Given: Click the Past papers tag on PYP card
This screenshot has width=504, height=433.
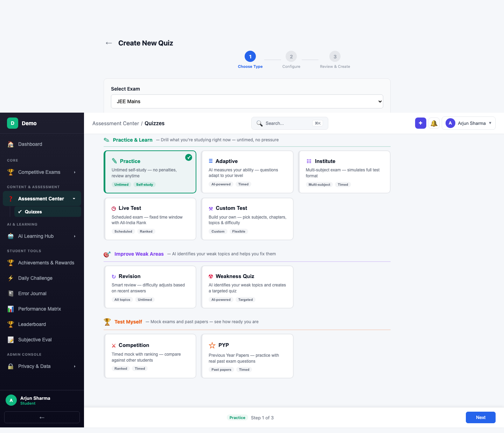Looking at the screenshot, I should pos(221,370).
